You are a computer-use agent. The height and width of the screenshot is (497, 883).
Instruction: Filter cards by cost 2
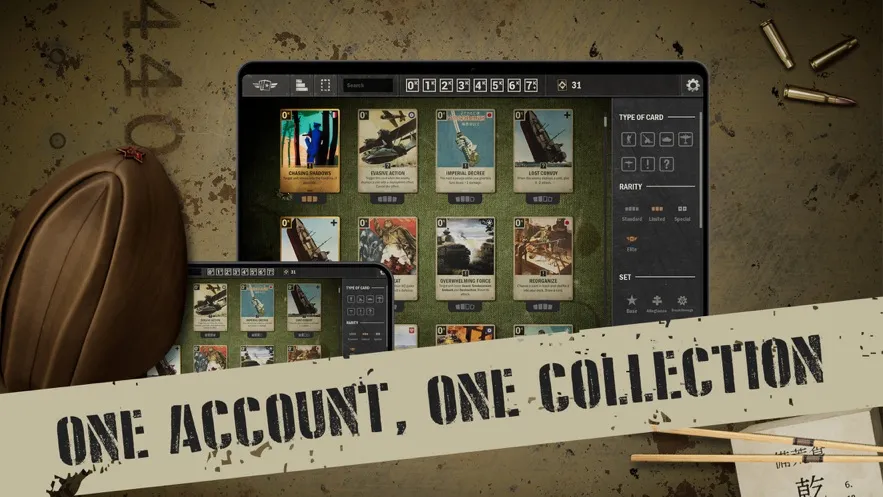(x=446, y=85)
